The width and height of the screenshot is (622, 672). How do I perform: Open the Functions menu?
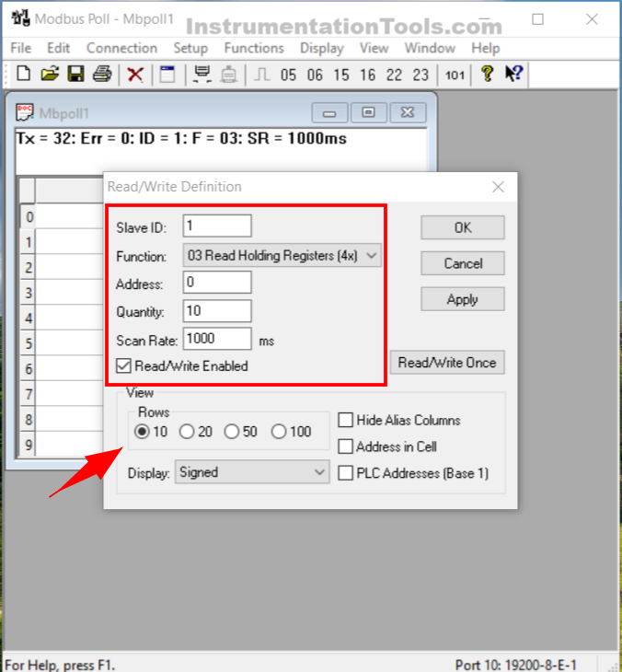pyautogui.click(x=254, y=48)
